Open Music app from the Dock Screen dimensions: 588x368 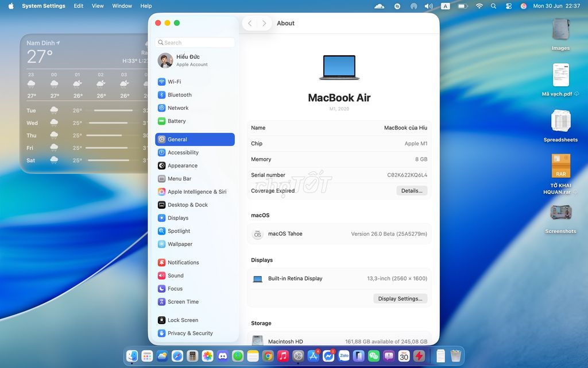[283, 355]
